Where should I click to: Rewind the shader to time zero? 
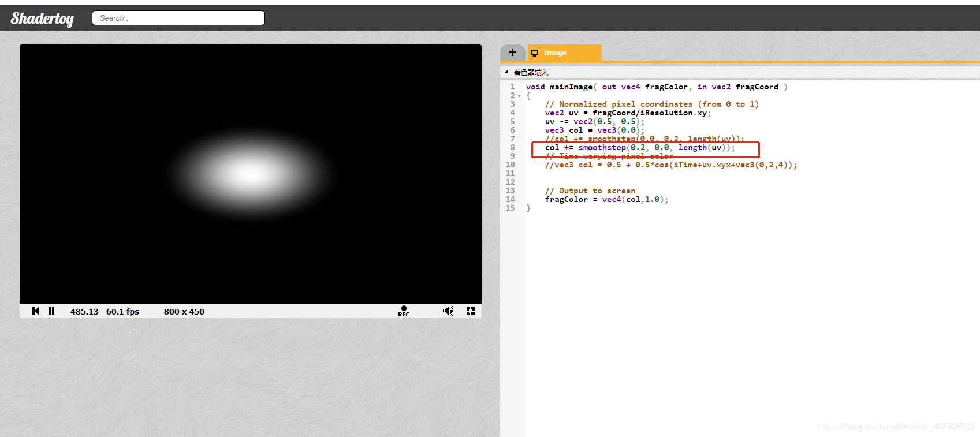[x=36, y=311]
